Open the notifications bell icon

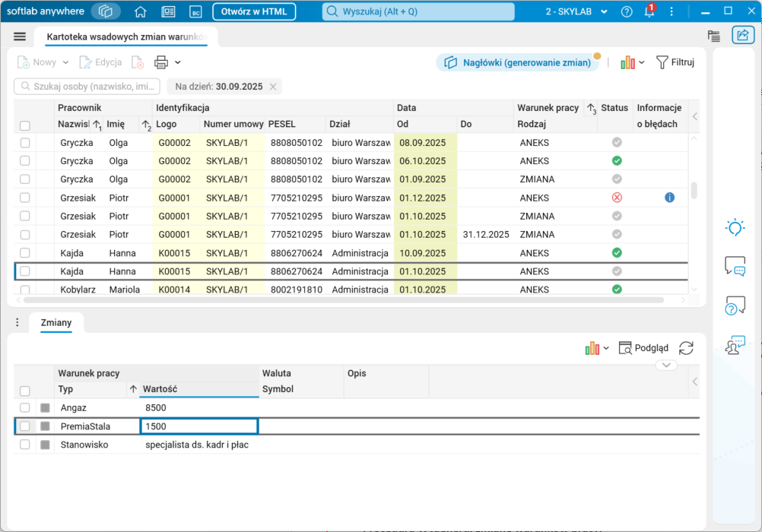[x=649, y=11]
